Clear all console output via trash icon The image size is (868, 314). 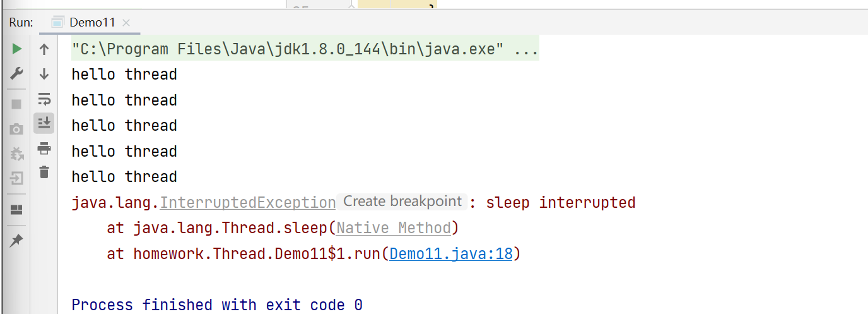[44, 172]
